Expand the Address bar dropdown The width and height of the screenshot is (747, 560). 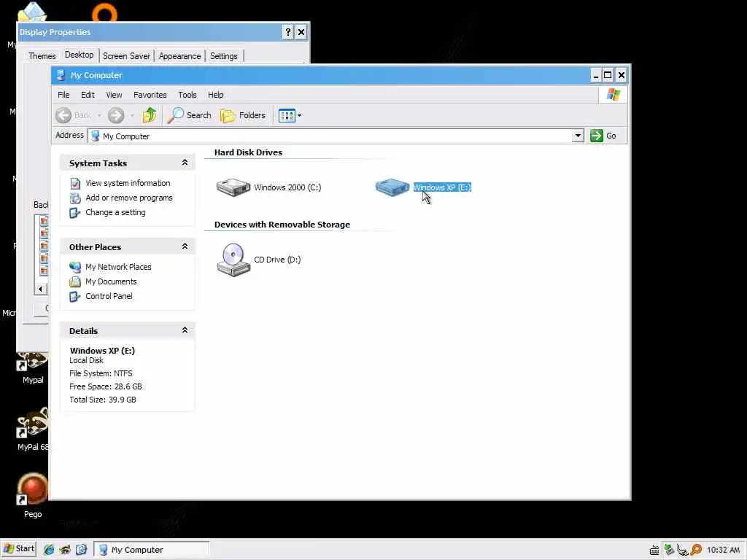tap(578, 136)
